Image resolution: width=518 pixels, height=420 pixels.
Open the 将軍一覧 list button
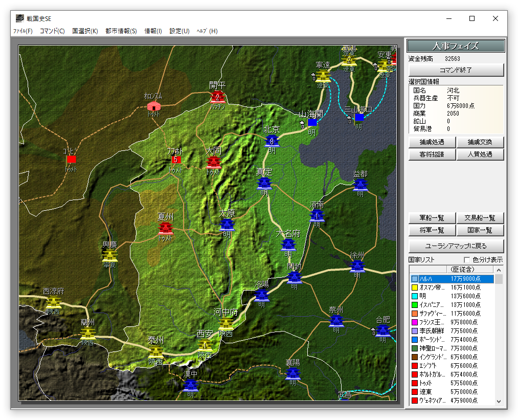[x=432, y=231]
